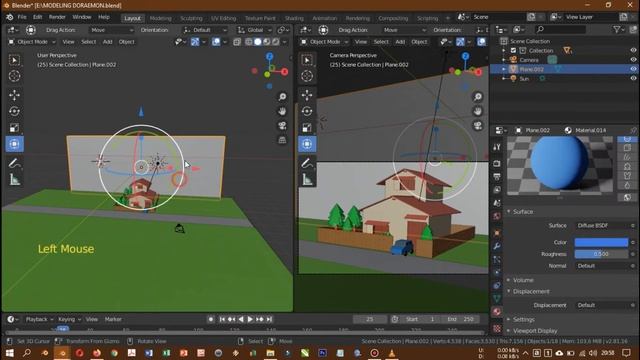Select the Scale tool in left viewport
The height and width of the screenshot is (360, 640).
click(x=14, y=128)
